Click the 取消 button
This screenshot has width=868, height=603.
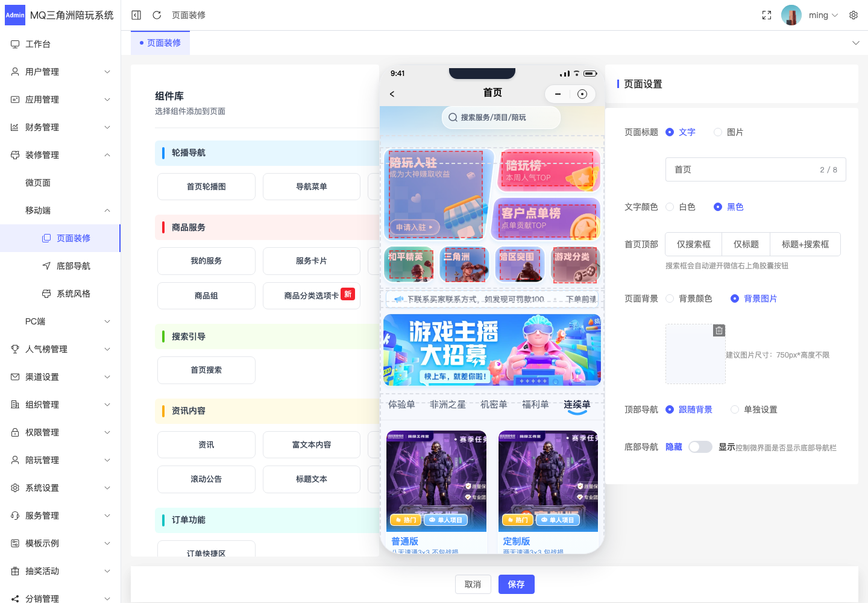tap(473, 584)
